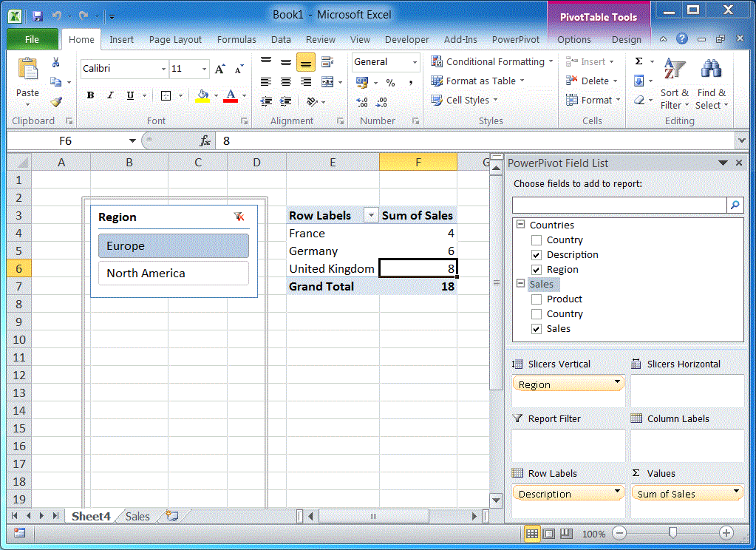Image resolution: width=756 pixels, height=550 pixels.
Task: Switch to Normal view in the status bar
Action: [x=532, y=533]
